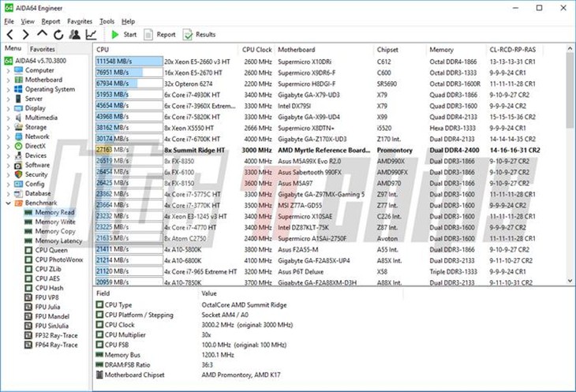The height and width of the screenshot is (392, 576).
Task: Open the Favorites menu in menu bar
Action: tap(80, 21)
